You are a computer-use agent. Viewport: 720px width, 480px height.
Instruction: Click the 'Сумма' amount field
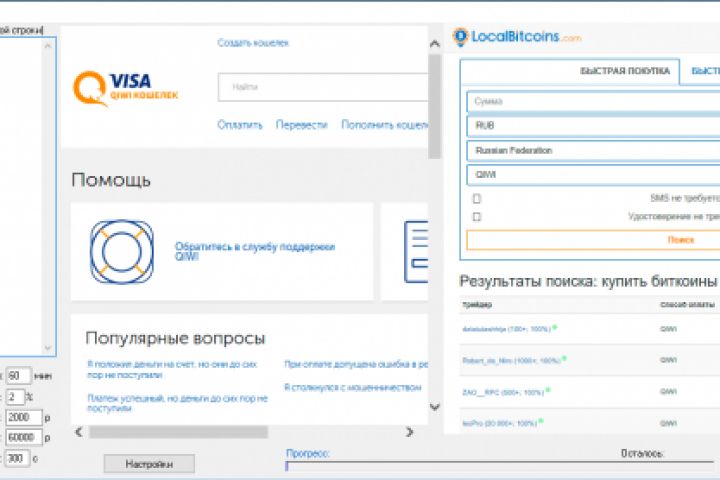pos(593,102)
